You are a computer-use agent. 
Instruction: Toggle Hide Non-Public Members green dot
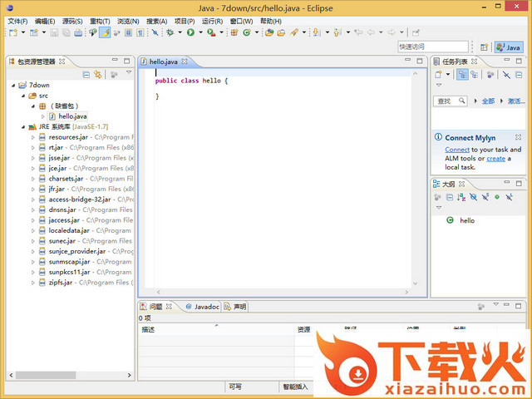tap(497, 197)
